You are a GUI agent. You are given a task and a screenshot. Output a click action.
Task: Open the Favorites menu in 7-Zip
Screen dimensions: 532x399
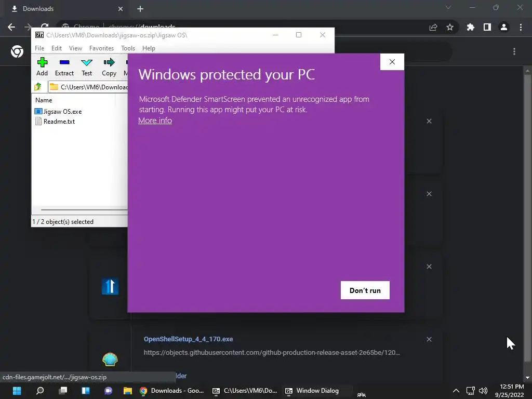(101, 48)
